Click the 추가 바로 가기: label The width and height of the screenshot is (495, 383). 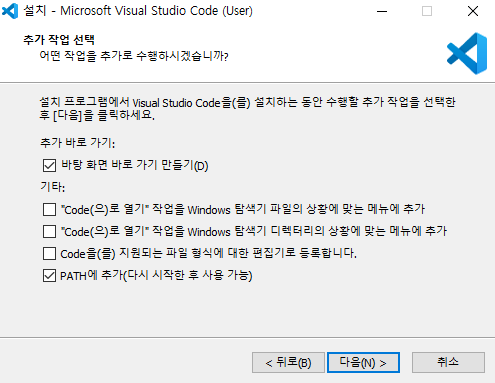click(78, 143)
